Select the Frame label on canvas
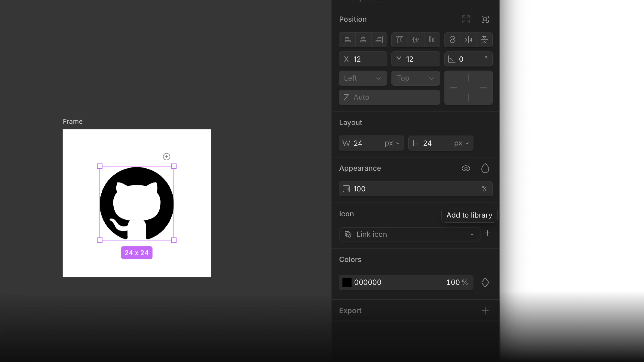 tap(73, 121)
